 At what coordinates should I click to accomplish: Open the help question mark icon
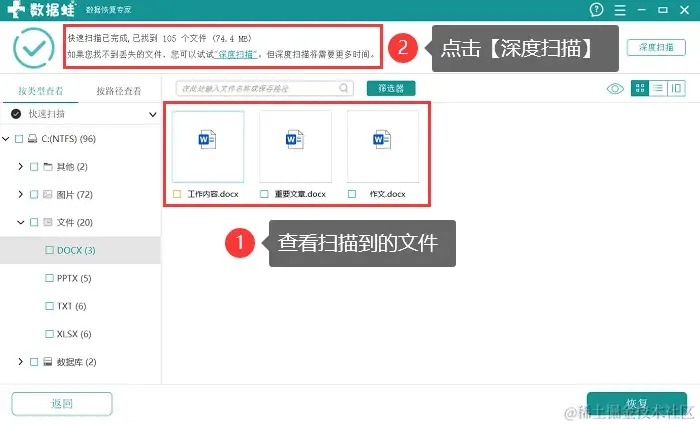coord(596,9)
